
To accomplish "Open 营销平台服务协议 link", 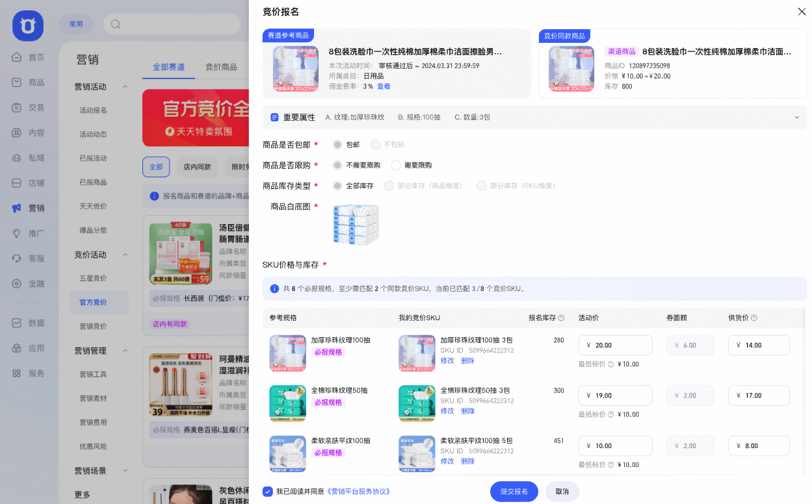I will coord(358,492).
